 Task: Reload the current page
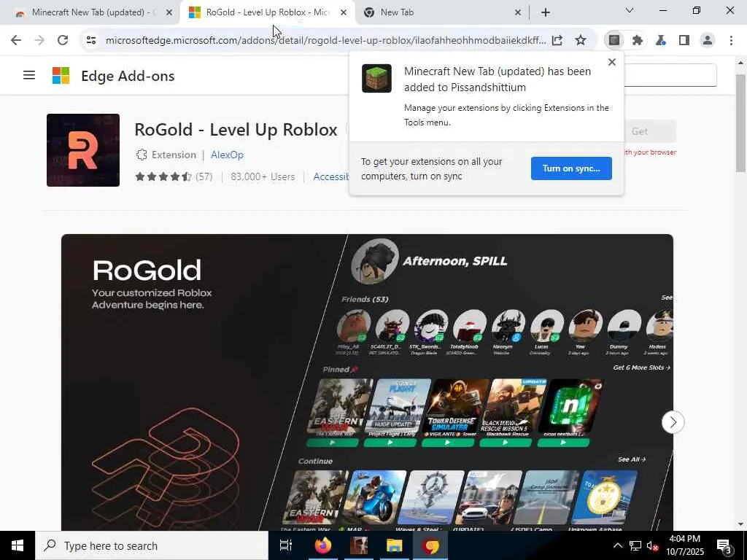63,40
